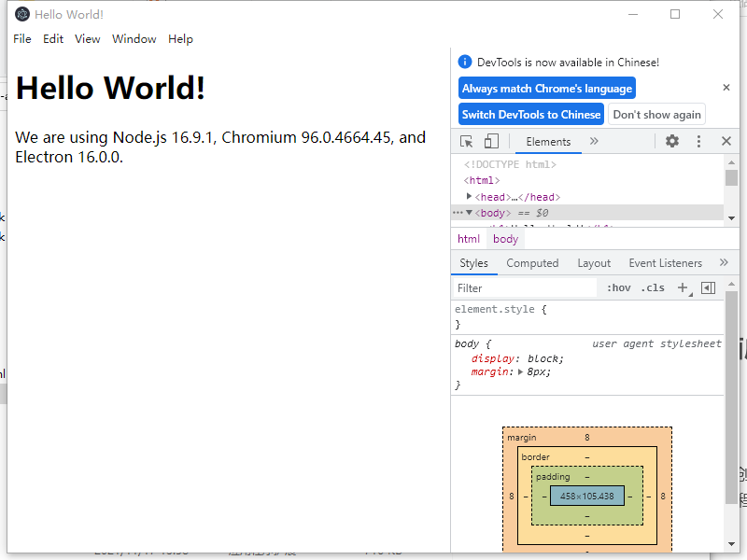
Task: Select the inspect element picker icon
Action: 466,142
